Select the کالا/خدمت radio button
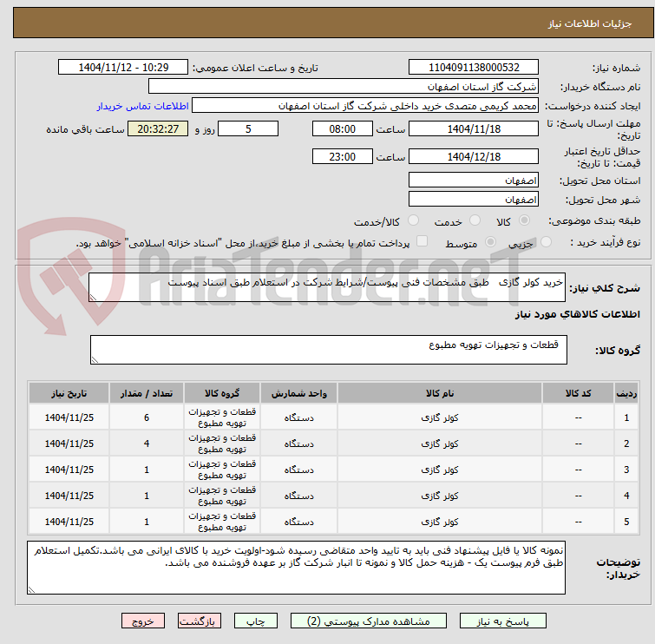 point(413,220)
